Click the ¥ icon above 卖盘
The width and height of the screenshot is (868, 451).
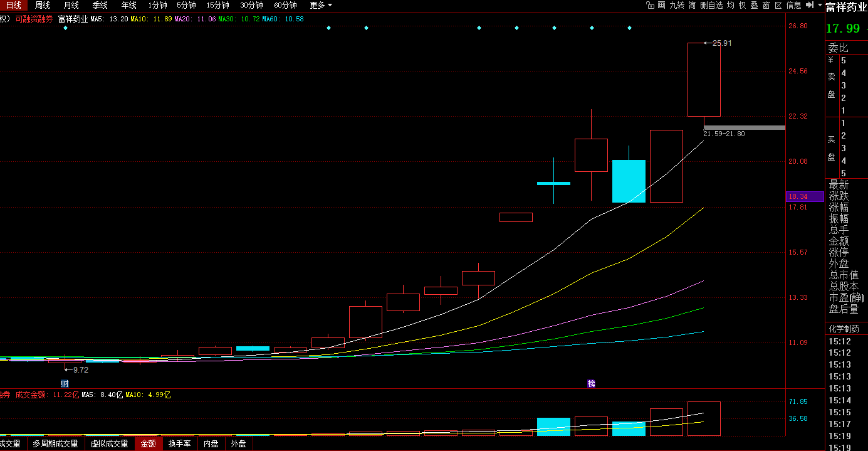(x=831, y=60)
